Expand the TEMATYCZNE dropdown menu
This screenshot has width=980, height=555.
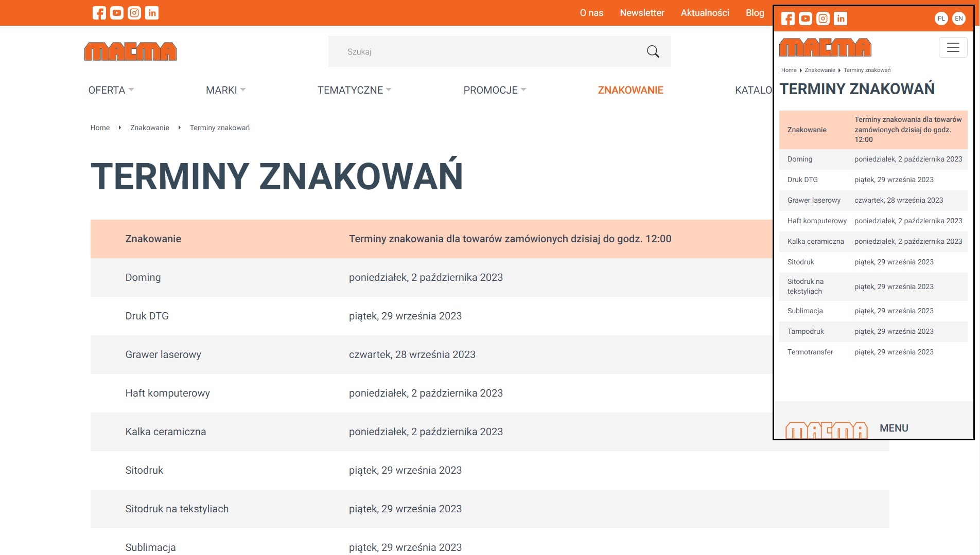click(x=355, y=90)
